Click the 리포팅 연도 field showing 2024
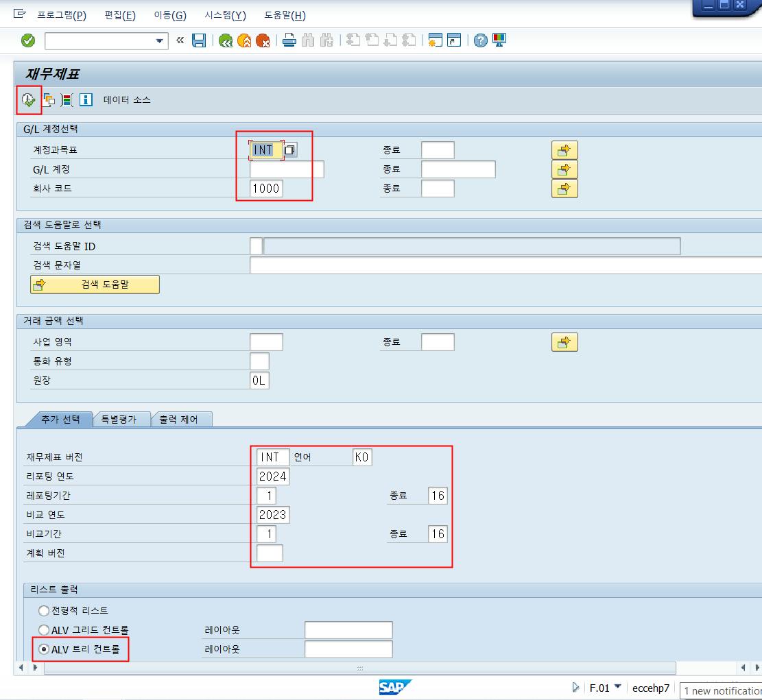 tap(273, 476)
